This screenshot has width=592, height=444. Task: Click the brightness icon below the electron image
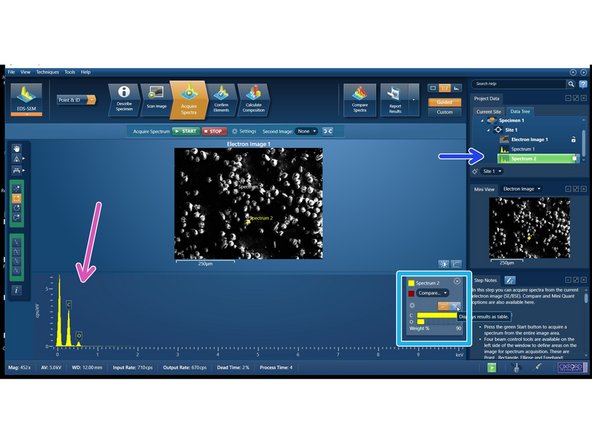point(444,264)
